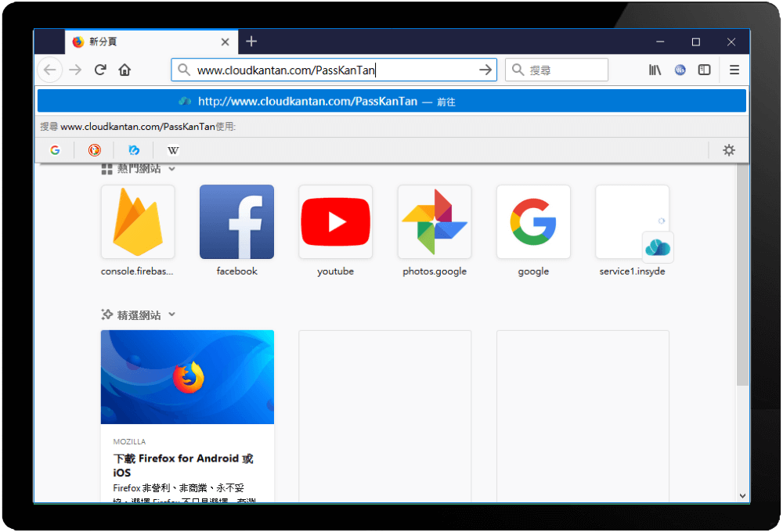The image size is (783, 532).
Task: Open the Firefox for Android article image
Action: pyautogui.click(x=187, y=377)
